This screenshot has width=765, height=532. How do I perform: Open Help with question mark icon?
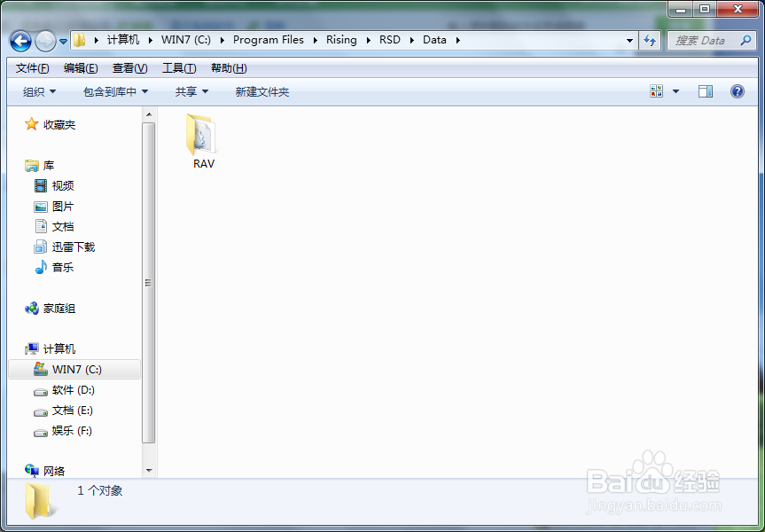click(738, 91)
